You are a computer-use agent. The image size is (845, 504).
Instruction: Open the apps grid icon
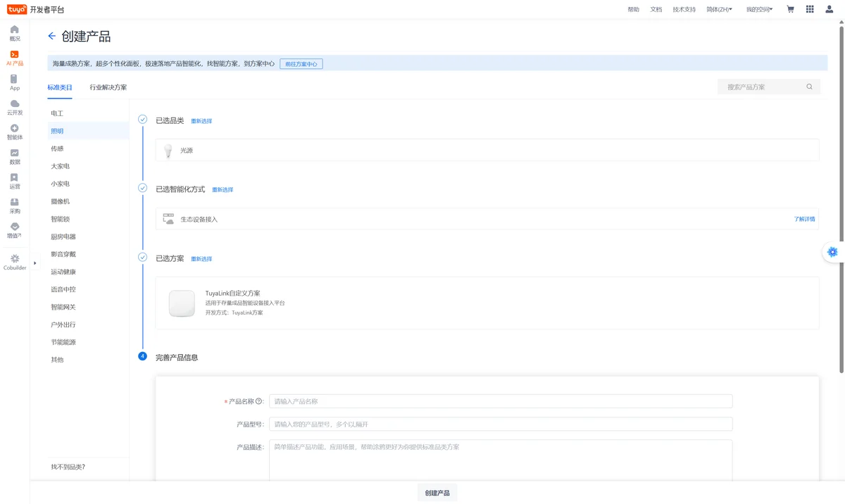tap(810, 9)
